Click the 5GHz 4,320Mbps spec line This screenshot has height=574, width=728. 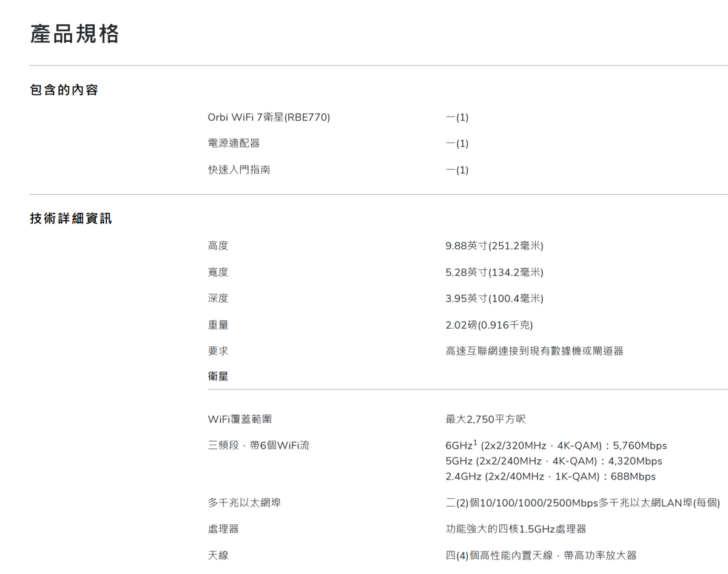pos(554,461)
